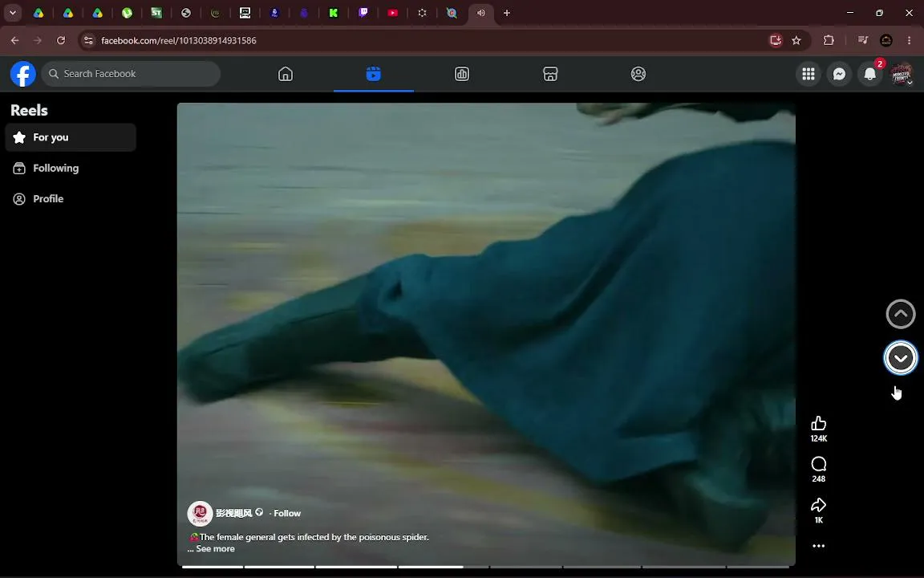Like the reel with thumbs up
This screenshot has width=924, height=578.
point(818,423)
